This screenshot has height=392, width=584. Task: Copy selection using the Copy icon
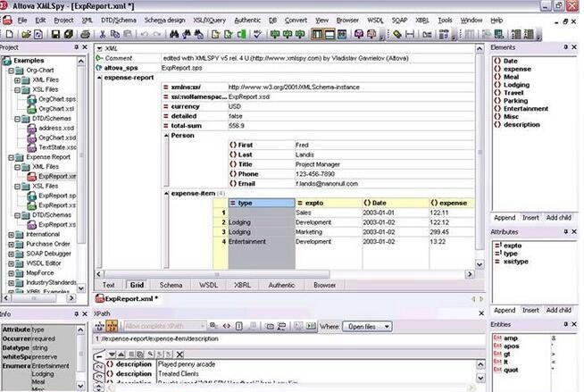click(115, 34)
